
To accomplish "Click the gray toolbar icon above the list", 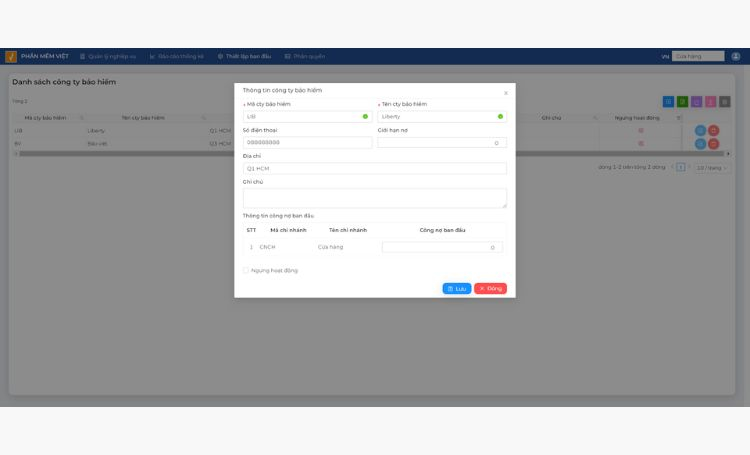I will [x=725, y=101].
